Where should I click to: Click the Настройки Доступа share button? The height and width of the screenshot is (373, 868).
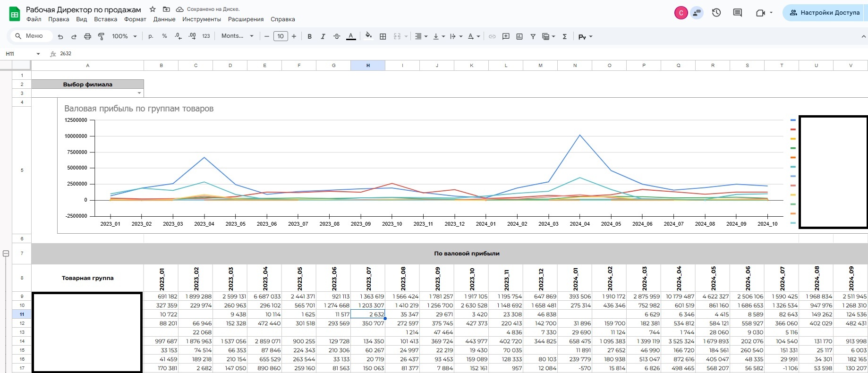[x=825, y=13]
